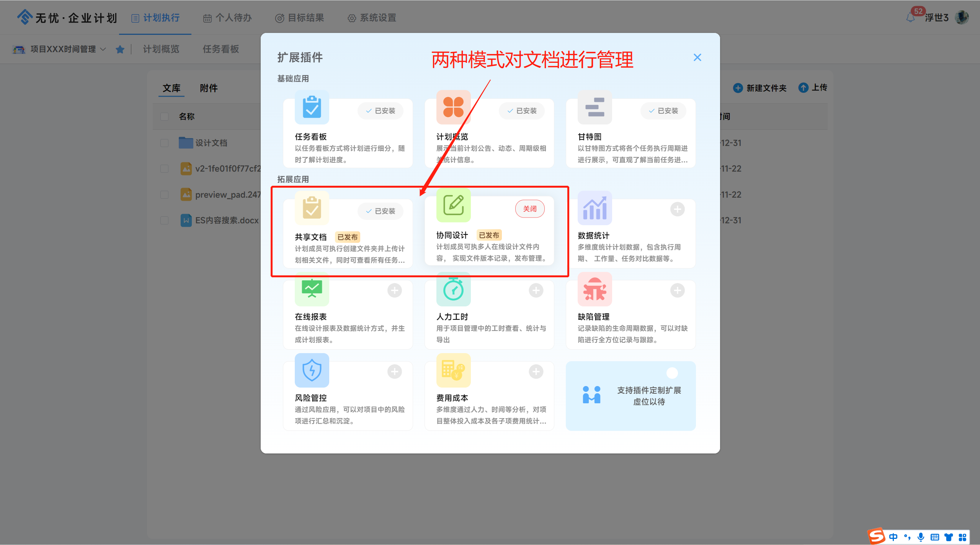The image size is (980, 545).
Task: Add the 缺陷管理 plugin with plus button
Action: click(x=677, y=290)
